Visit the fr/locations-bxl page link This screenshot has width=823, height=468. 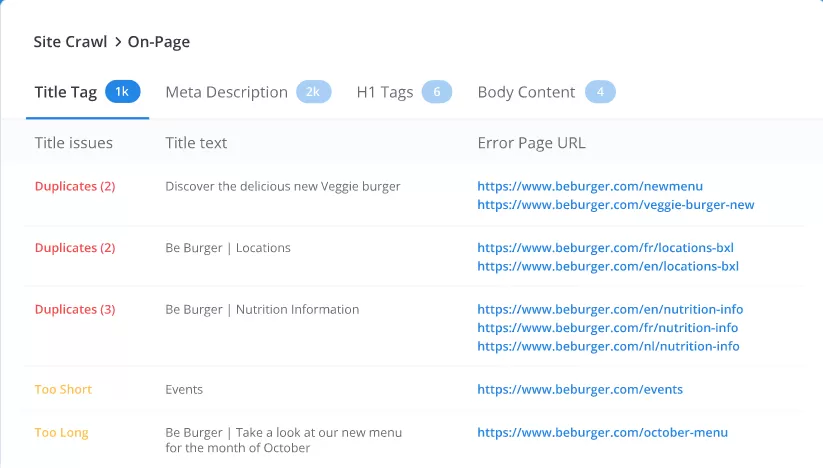coord(607,248)
